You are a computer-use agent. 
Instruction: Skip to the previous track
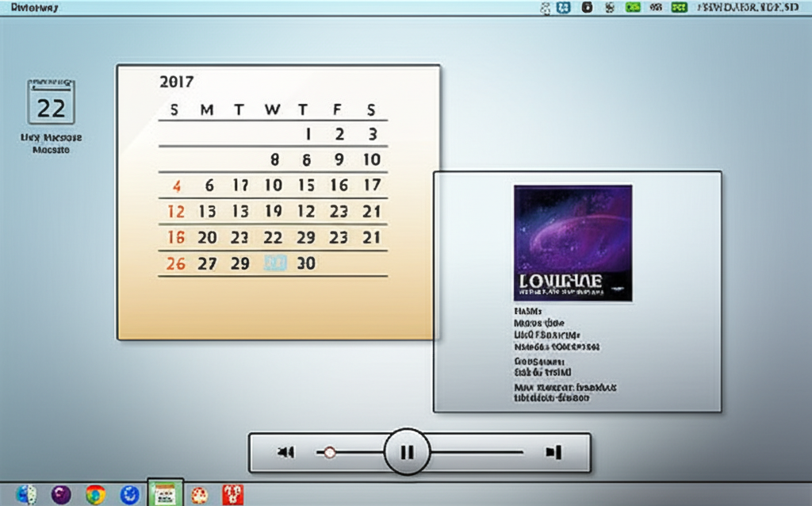(285, 453)
